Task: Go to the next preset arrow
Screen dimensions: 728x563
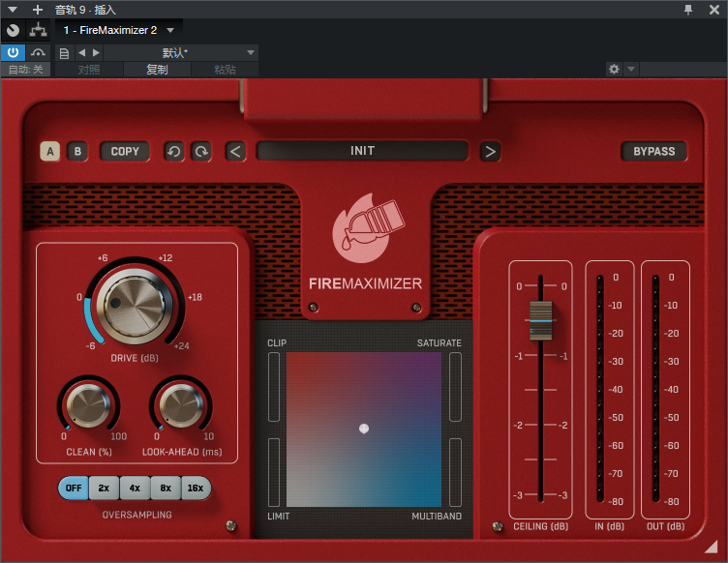Action: coord(490,152)
